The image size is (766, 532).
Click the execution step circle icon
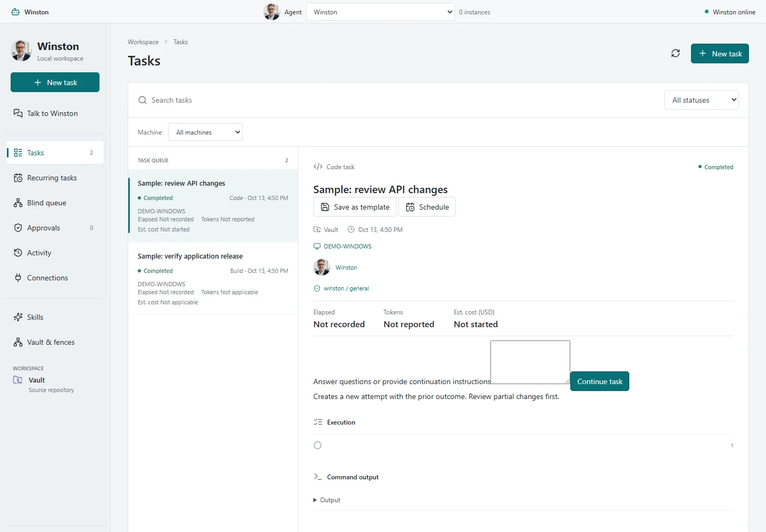coord(318,445)
